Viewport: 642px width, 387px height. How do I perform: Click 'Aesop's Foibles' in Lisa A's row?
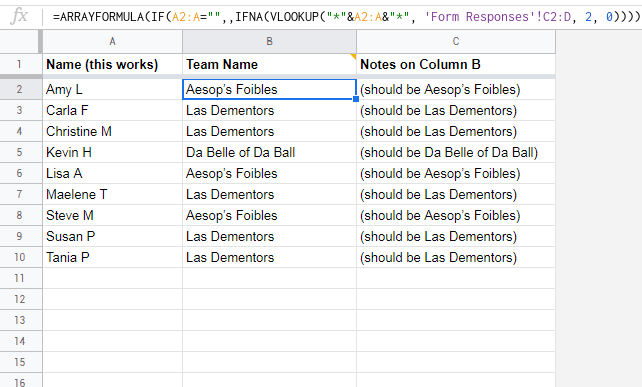click(269, 173)
